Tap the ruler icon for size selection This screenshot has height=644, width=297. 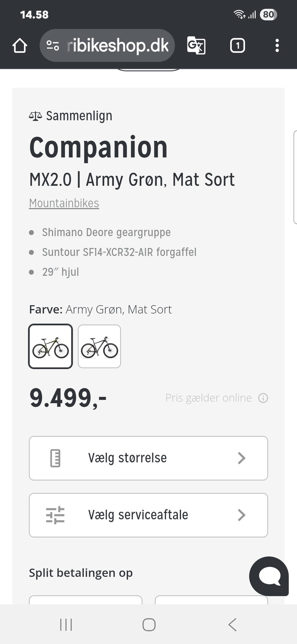55,458
